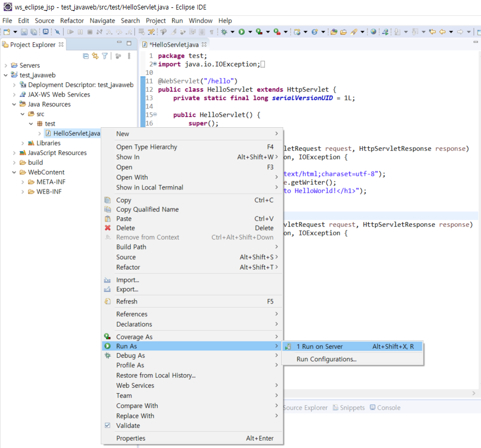Open the File menu
Image resolution: width=481 pixels, height=448 pixels.
7,21
